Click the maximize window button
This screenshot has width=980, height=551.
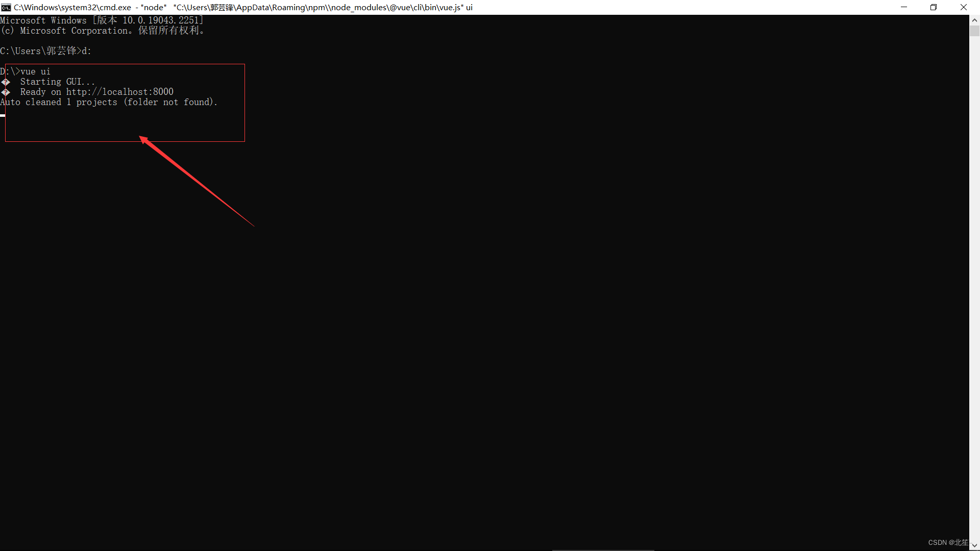934,7
